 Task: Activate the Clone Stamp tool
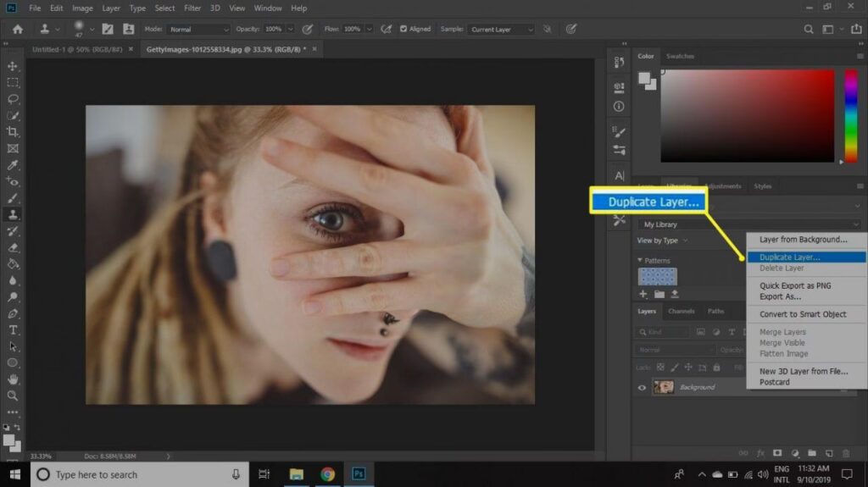13,214
